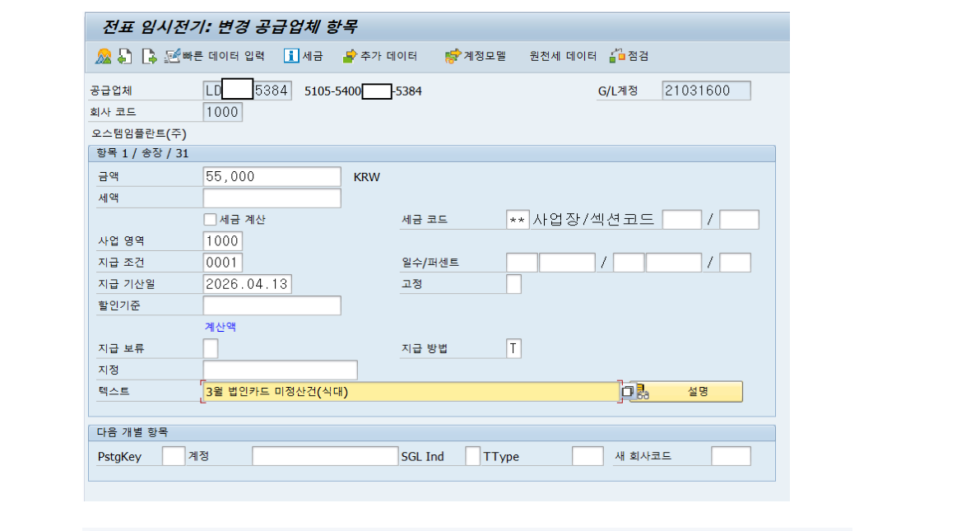Check the SGL Ind box
The height and width of the screenshot is (531, 980).
[x=472, y=454]
